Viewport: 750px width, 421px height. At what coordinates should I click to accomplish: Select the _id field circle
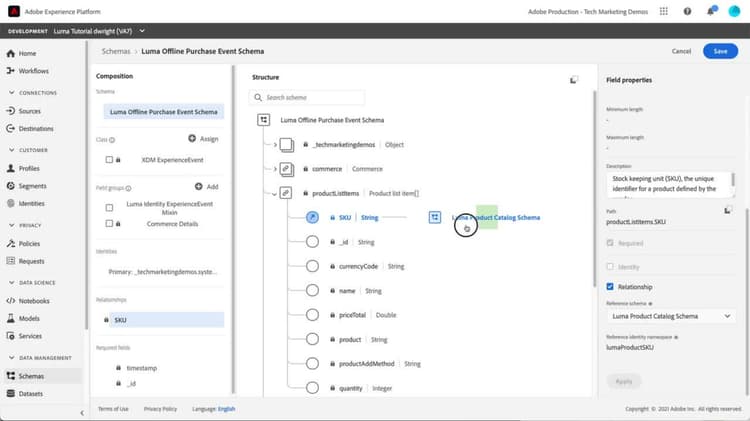[312, 242]
